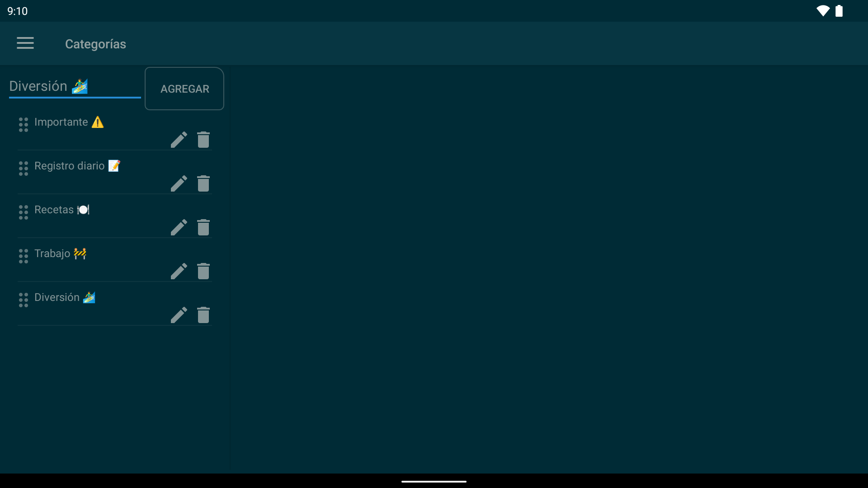Grab the Trabajo drag handle
This screenshot has width=868, height=488.
point(24,256)
